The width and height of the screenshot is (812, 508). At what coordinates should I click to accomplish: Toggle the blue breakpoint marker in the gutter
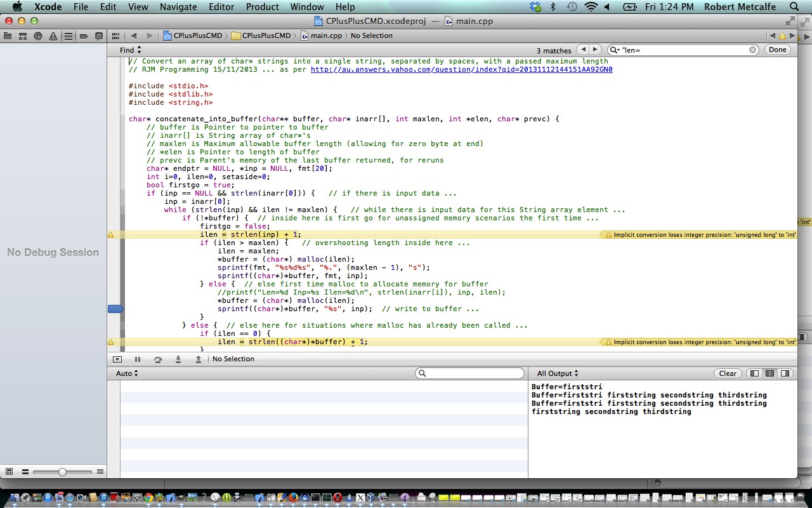click(x=115, y=309)
